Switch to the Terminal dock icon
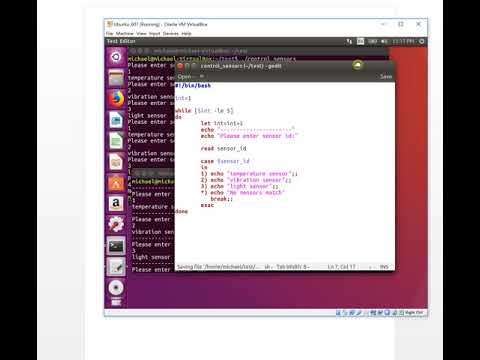Viewport: 480px width, 360px height. (116, 246)
